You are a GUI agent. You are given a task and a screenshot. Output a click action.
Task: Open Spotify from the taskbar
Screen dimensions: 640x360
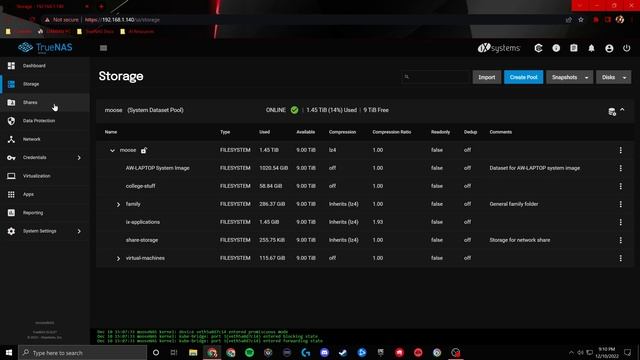[249, 353]
